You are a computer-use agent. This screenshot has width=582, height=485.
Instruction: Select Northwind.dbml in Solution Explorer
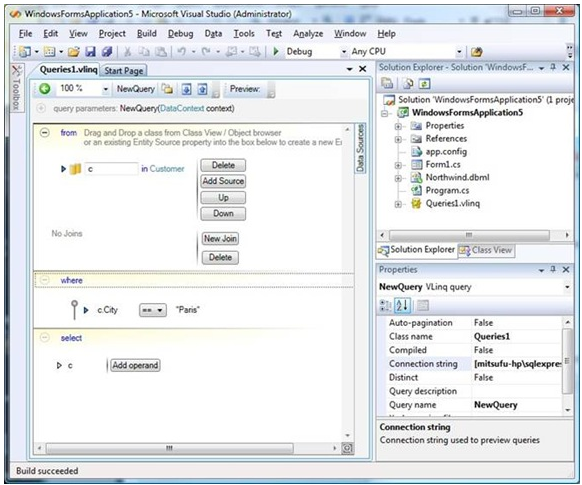(x=457, y=177)
